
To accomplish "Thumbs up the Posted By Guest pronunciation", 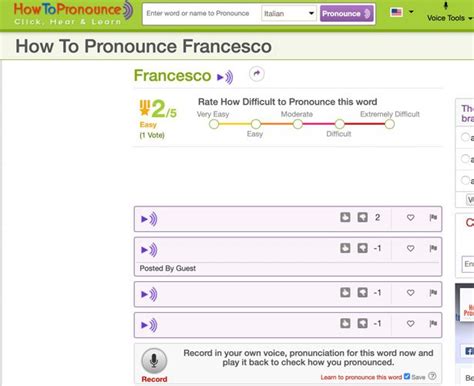I will (x=345, y=248).
